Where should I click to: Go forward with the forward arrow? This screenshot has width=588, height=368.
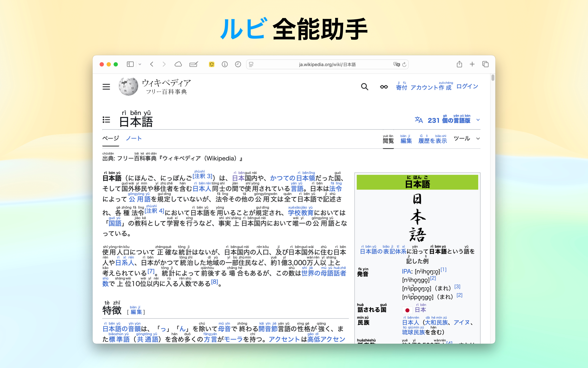tap(164, 64)
